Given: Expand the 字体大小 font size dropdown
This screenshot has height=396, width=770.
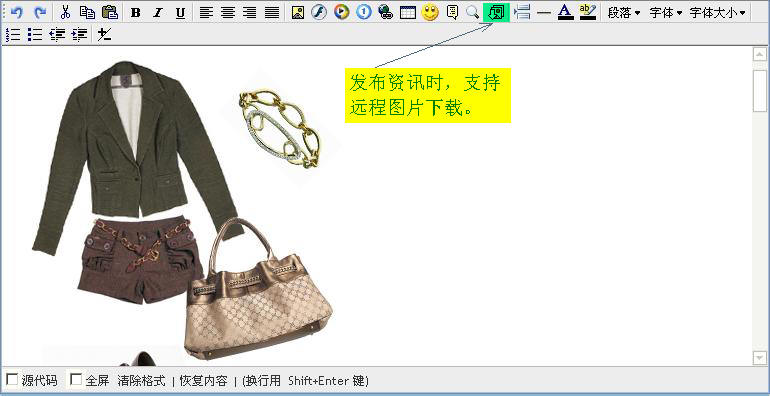Looking at the screenshot, I should (x=717, y=13).
